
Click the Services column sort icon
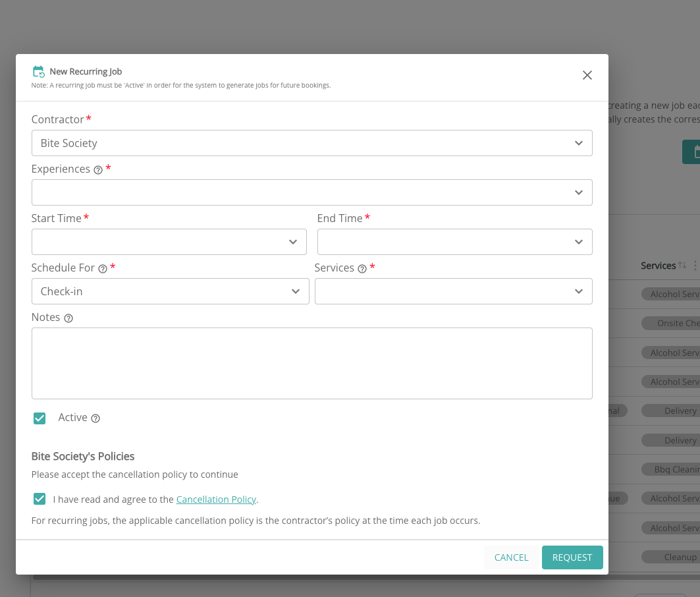[682, 265]
